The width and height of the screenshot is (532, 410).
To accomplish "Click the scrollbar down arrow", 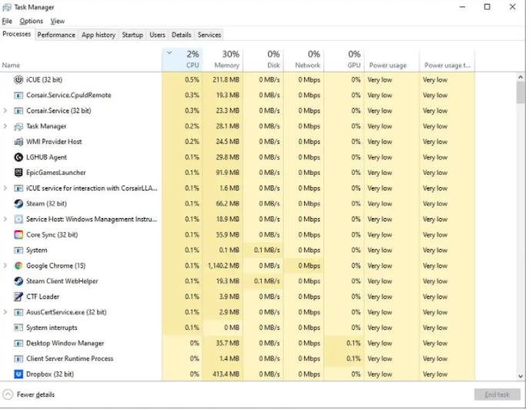I will tap(520, 376).
